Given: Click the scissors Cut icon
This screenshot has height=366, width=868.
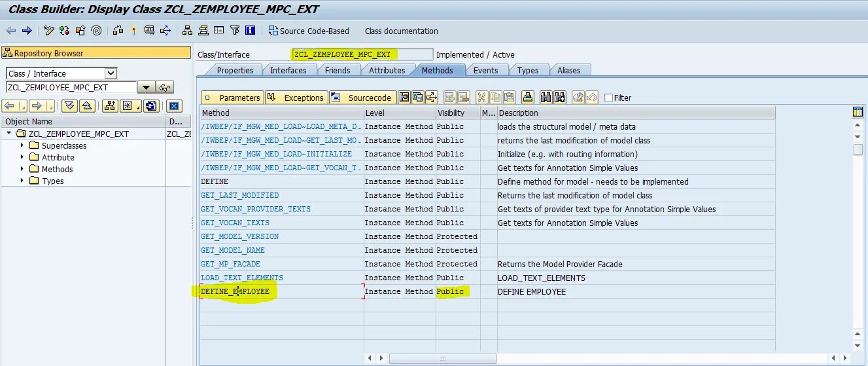Looking at the screenshot, I should click(x=482, y=98).
